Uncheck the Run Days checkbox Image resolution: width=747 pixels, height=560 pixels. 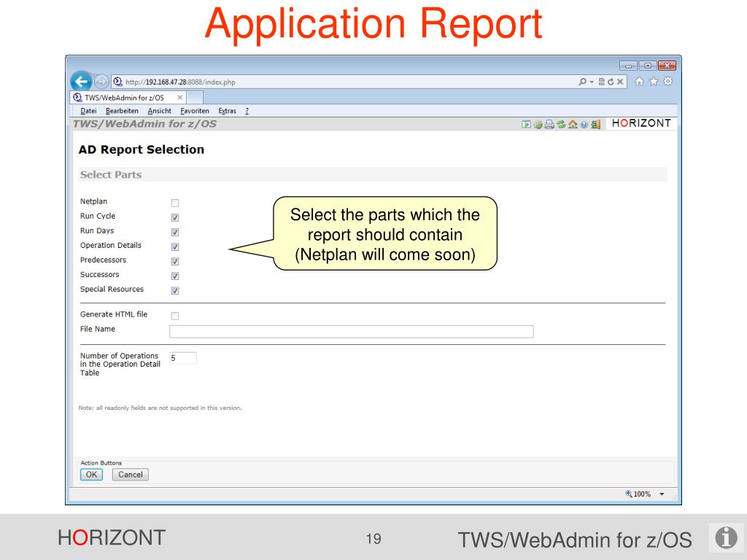pos(175,233)
